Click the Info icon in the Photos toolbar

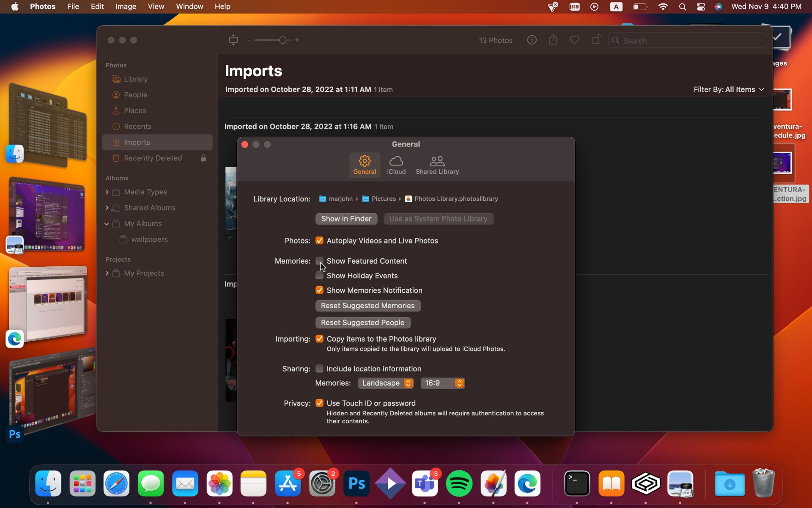click(x=532, y=40)
